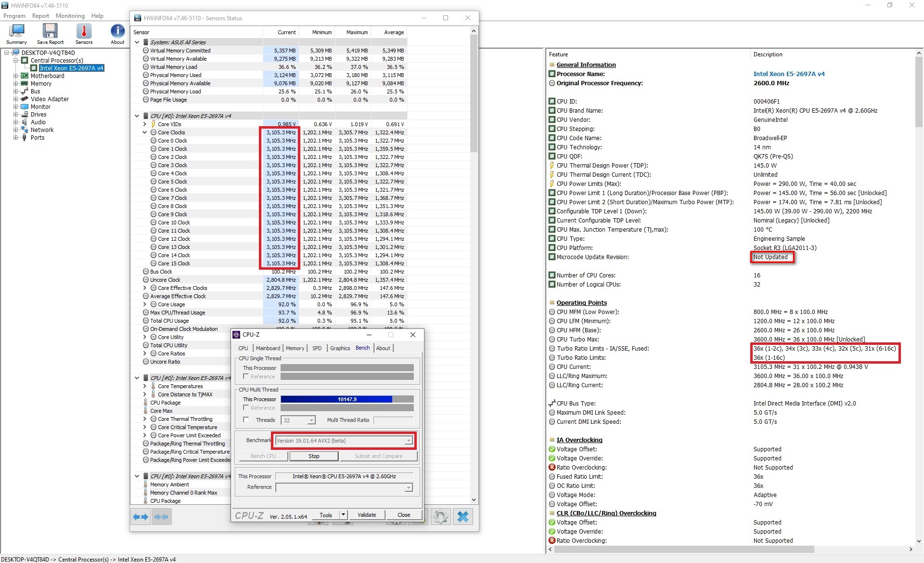Enable the Multi Thread Reference checkbox
This screenshot has width=924, height=563.
(246, 408)
